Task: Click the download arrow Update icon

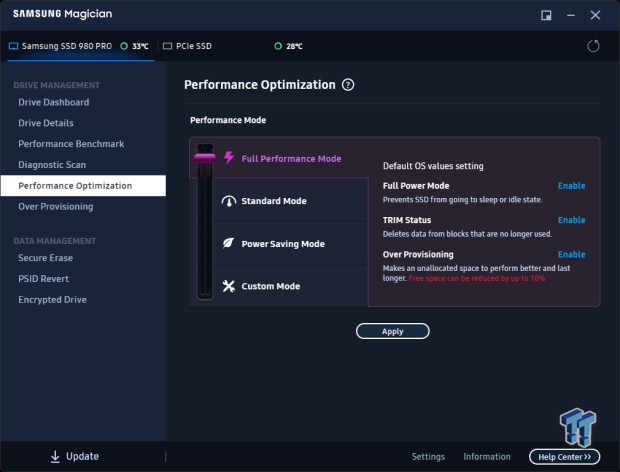Action: tap(55, 457)
